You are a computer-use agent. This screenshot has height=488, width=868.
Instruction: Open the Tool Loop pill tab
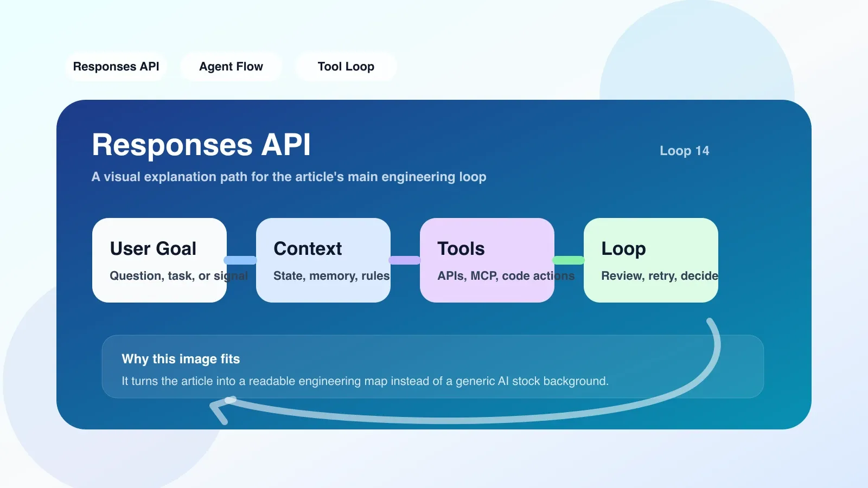point(346,67)
